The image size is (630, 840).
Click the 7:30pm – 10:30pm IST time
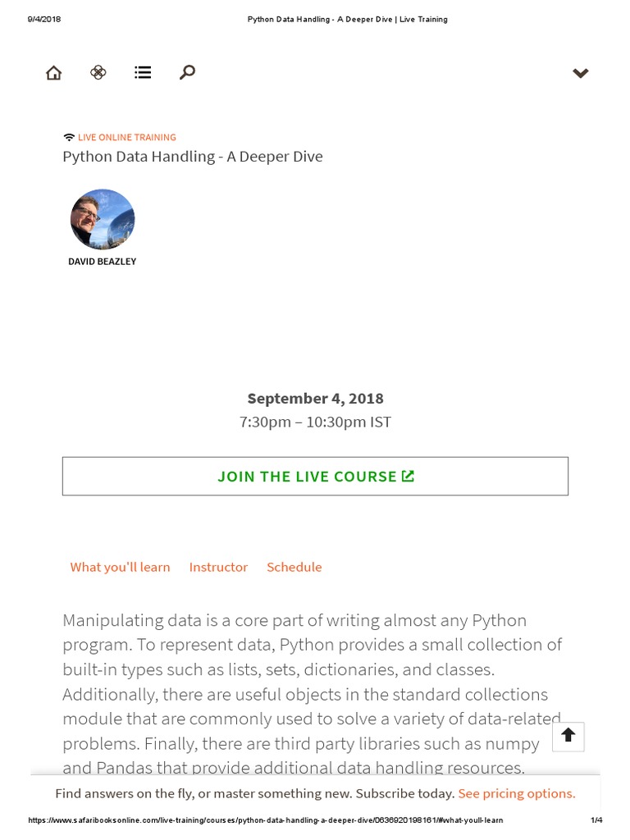point(315,422)
